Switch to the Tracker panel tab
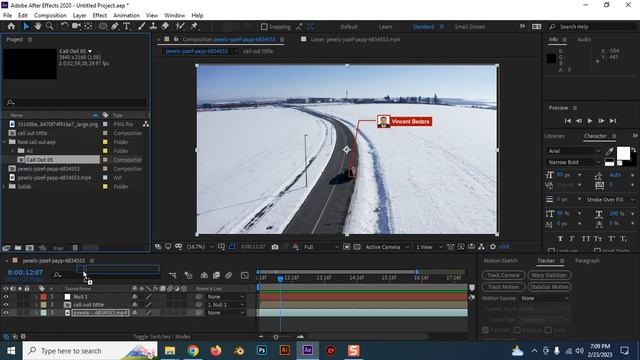640x360 pixels. tap(546, 260)
